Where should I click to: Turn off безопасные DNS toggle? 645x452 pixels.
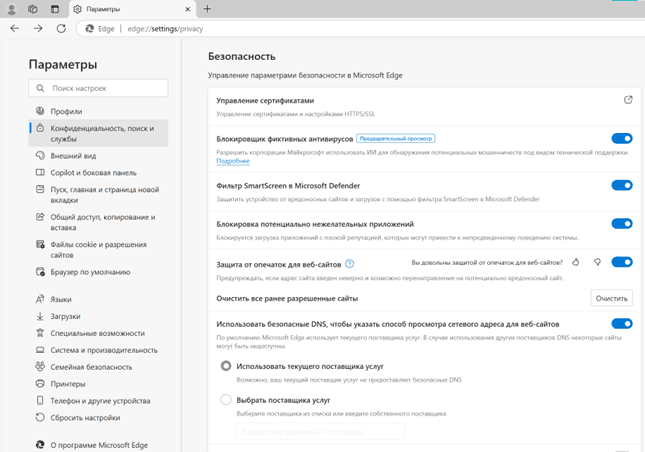(x=621, y=324)
